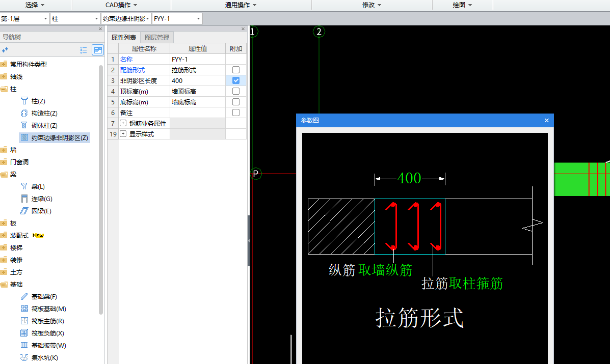Switch to the 属性列表 tab

coord(124,37)
